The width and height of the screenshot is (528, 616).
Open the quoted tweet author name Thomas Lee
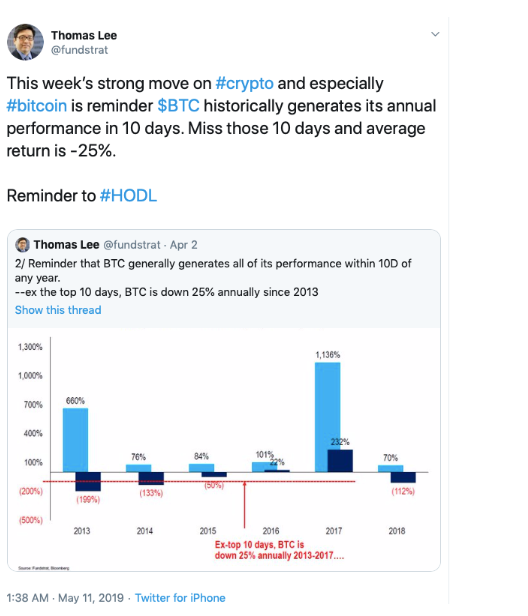(66, 245)
